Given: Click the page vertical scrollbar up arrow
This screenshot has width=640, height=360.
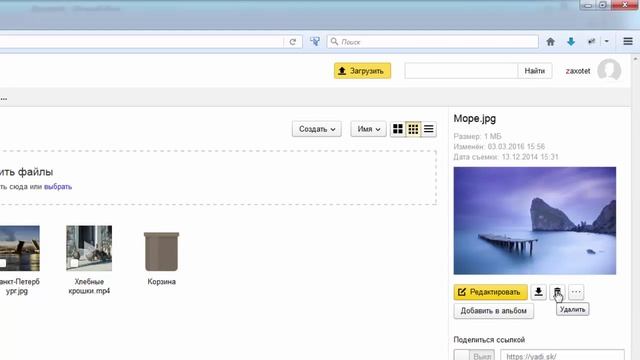Looking at the screenshot, I should 636,60.
